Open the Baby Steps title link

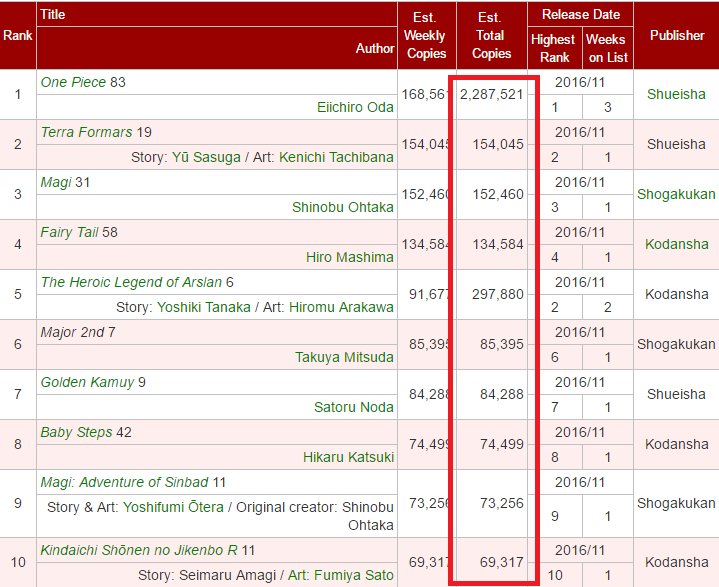tap(76, 432)
